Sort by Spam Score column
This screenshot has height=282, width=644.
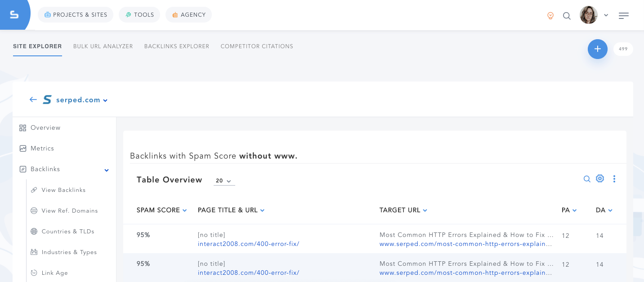click(x=161, y=210)
